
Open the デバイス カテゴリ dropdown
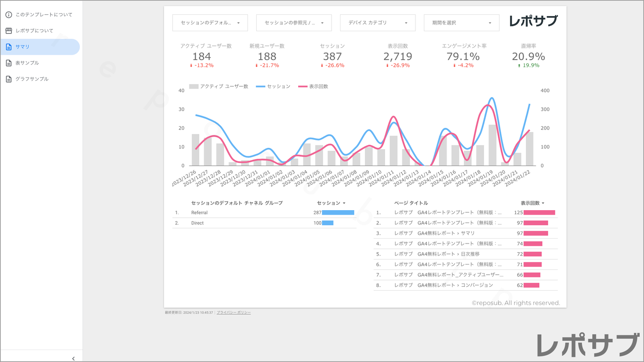377,23
